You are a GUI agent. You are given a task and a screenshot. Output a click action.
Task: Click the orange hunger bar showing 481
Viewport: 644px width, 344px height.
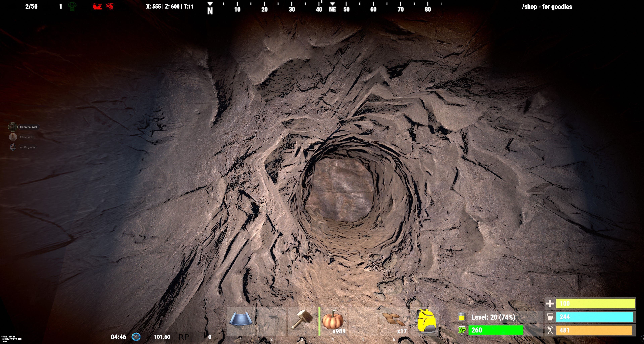coord(594,330)
